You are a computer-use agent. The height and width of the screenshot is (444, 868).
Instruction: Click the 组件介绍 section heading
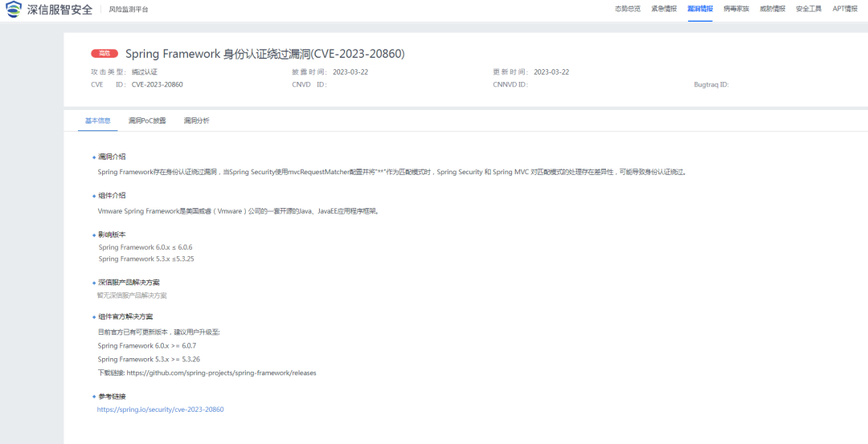(x=112, y=196)
